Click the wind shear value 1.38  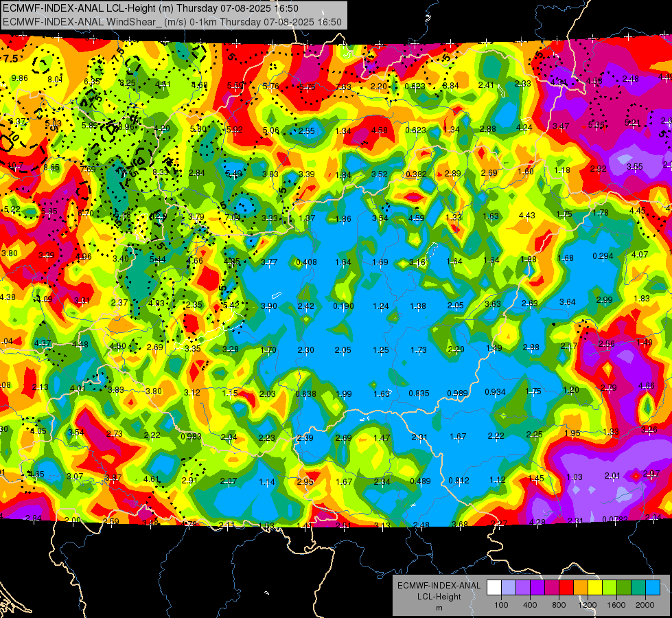(x=418, y=306)
